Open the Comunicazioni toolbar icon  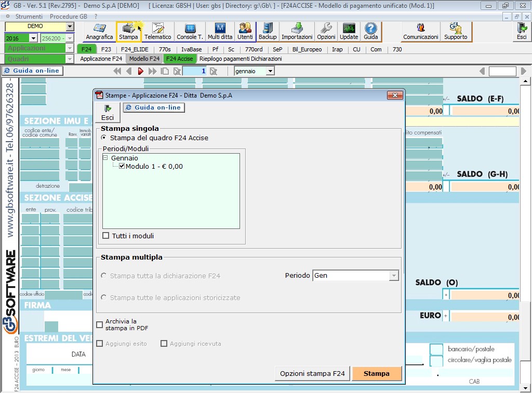421,32
